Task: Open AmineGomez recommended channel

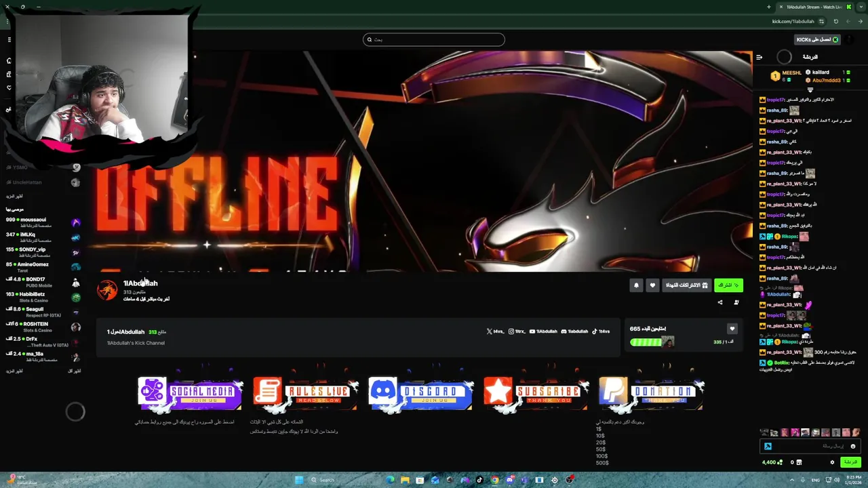Action: tap(42, 267)
